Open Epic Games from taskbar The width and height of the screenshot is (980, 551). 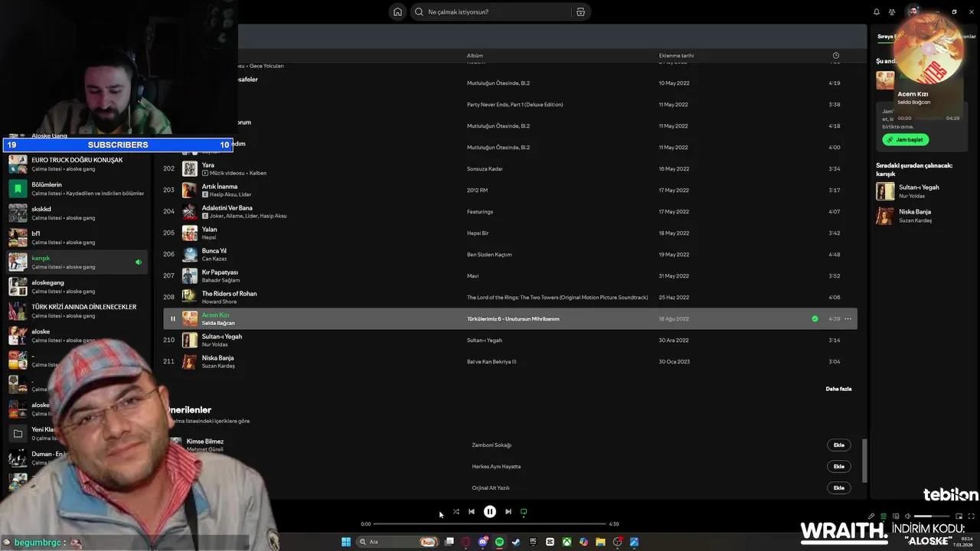[533, 542]
